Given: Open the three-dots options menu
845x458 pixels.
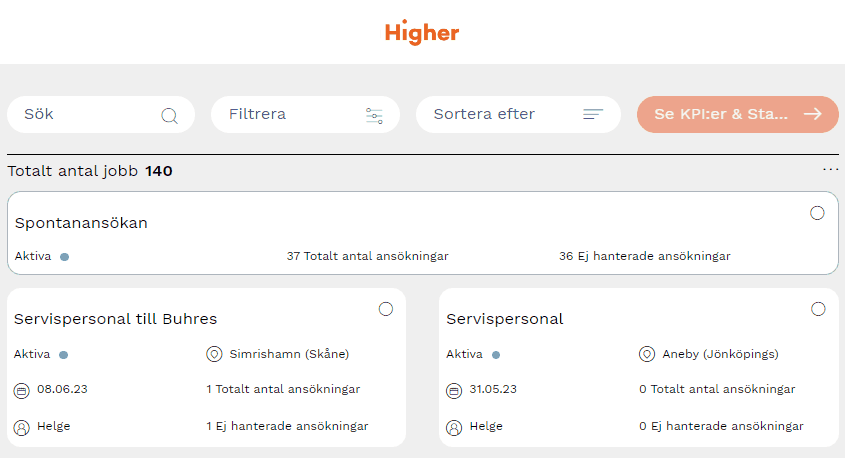Looking at the screenshot, I should 831,170.
